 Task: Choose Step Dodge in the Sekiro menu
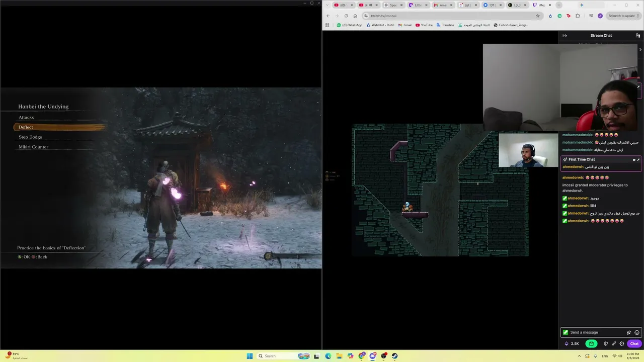tap(30, 137)
